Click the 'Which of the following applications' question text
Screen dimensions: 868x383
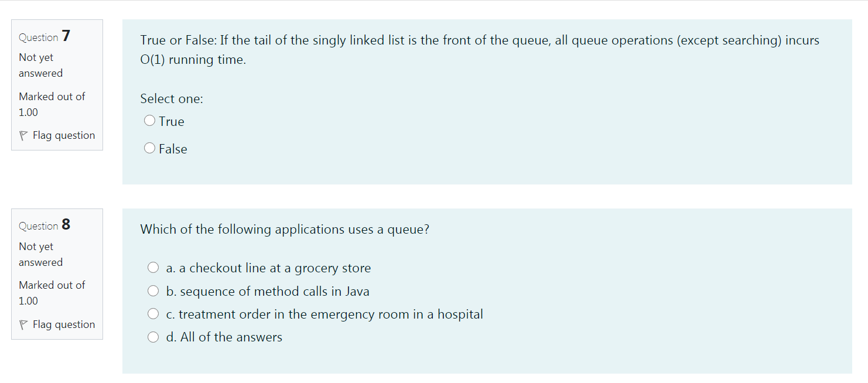285,230
